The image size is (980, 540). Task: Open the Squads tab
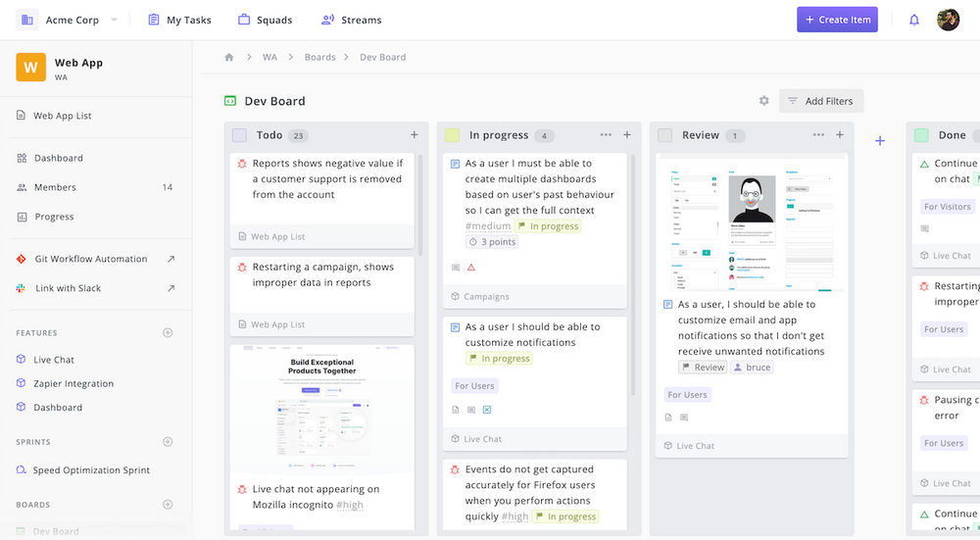[265, 20]
